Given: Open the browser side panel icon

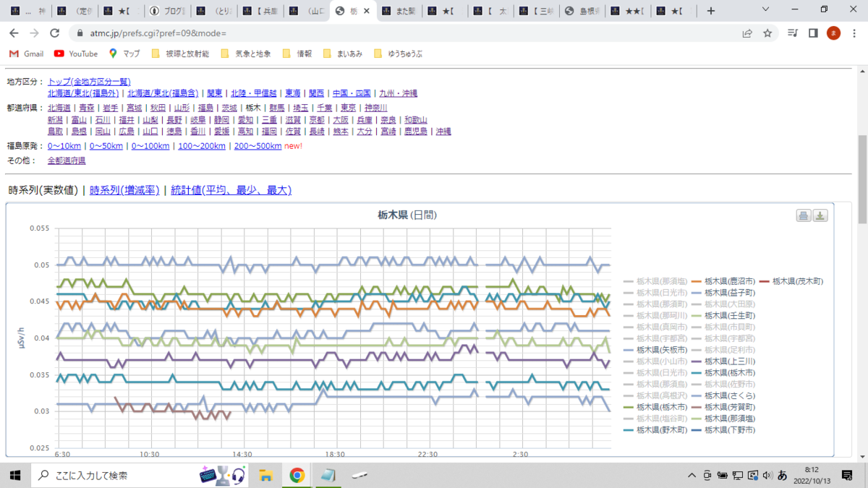Looking at the screenshot, I should pyautogui.click(x=813, y=33).
